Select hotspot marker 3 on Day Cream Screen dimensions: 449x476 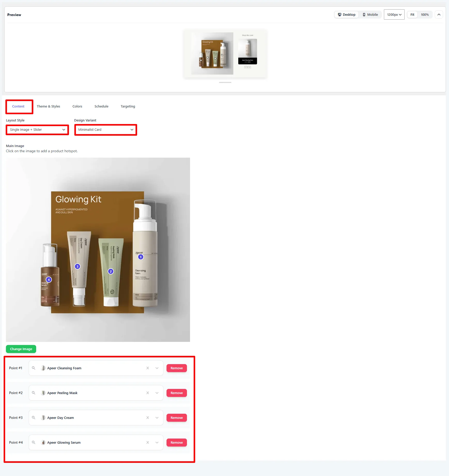(77, 266)
